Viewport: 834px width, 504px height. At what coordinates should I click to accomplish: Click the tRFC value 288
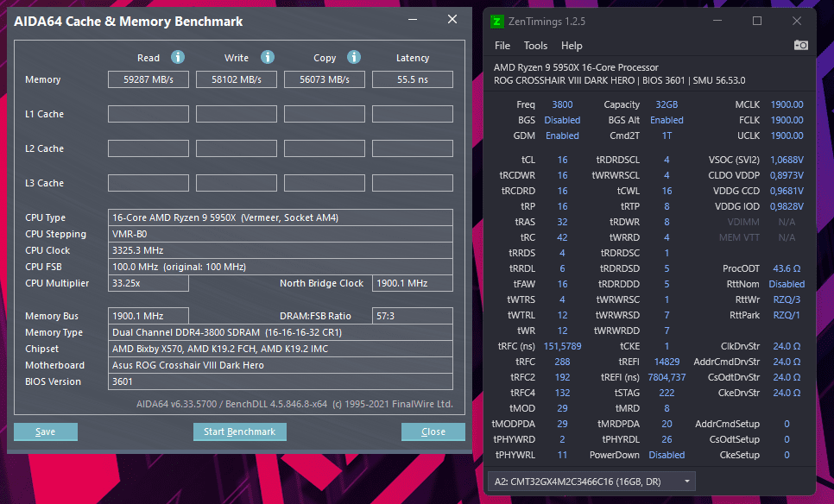tap(562, 362)
